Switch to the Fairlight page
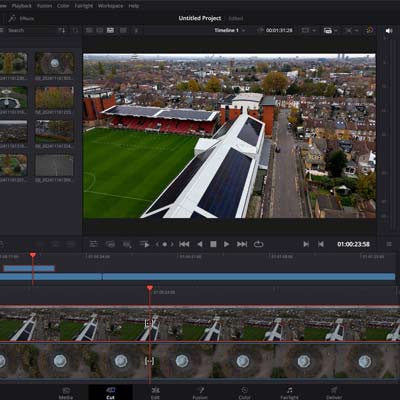The image size is (400, 400). 289,393
